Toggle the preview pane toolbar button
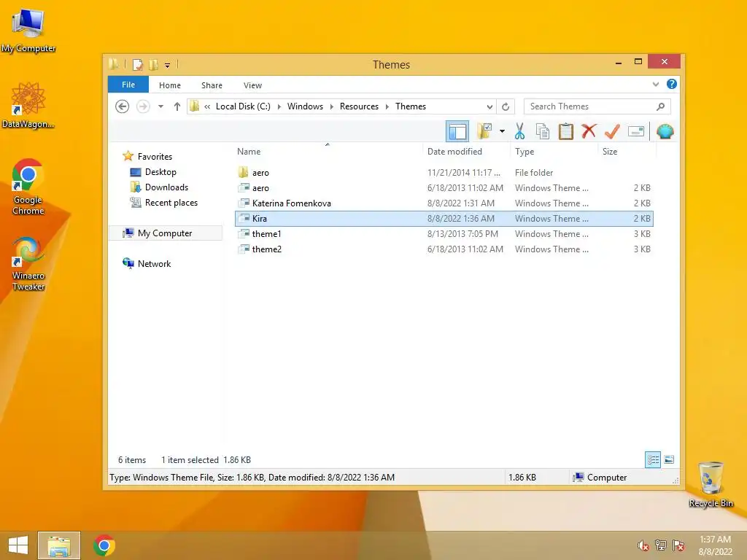The width and height of the screenshot is (747, 560). (457, 131)
